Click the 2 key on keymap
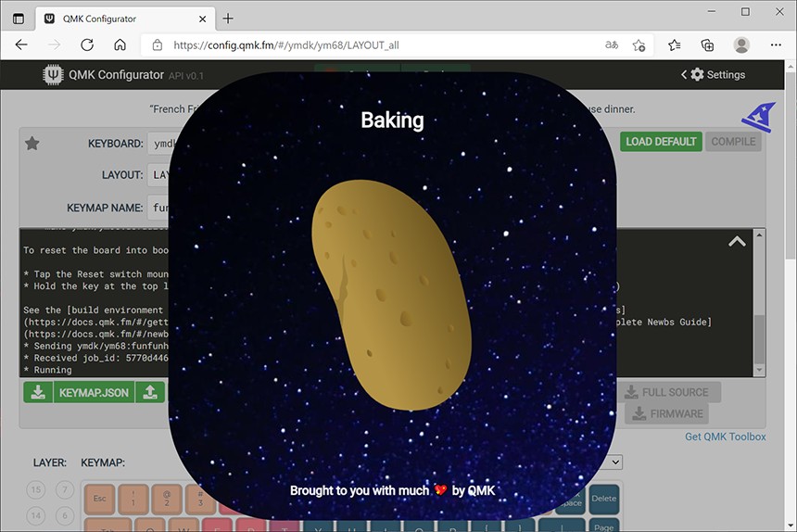797x532 pixels. coord(167,499)
